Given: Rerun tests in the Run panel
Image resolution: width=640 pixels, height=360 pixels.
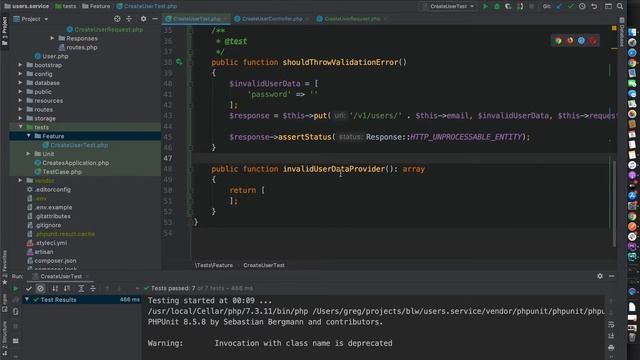Looking at the screenshot, I should tap(16, 289).
